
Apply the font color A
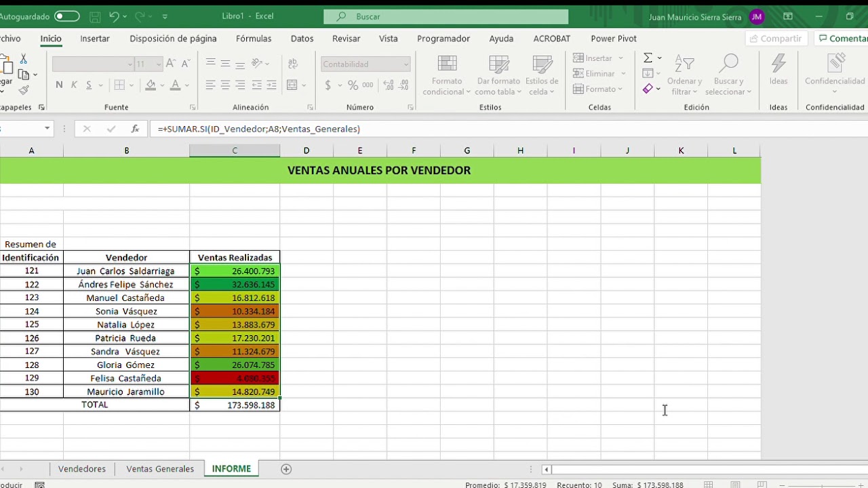175,85
